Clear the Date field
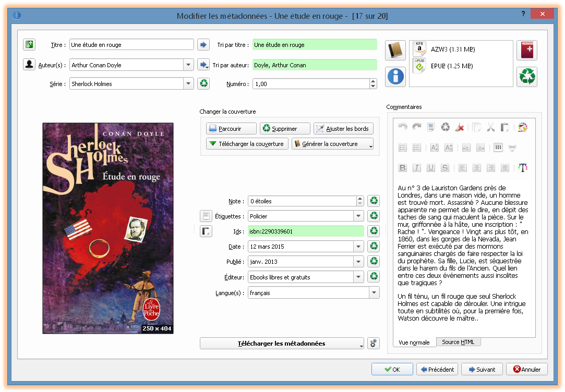This screenshot has height=392, width=565. click(x=374, y=246)
